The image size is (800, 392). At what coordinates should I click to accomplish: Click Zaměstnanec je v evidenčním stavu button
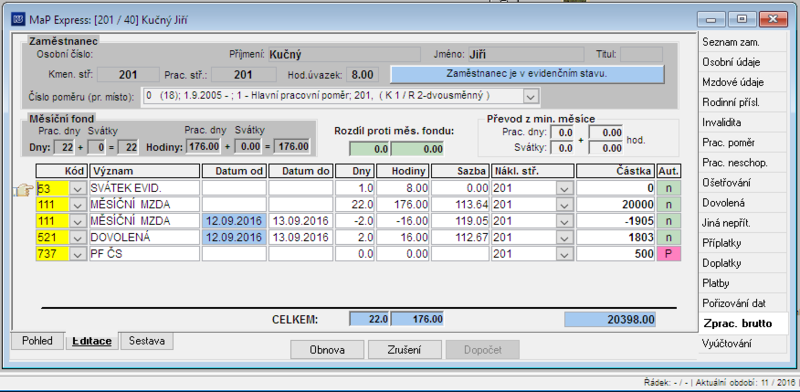[527, 74]
